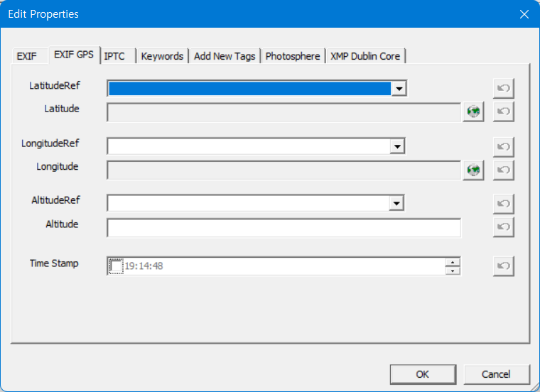Open the AltitudeRef dropdown list

point(396,203)
